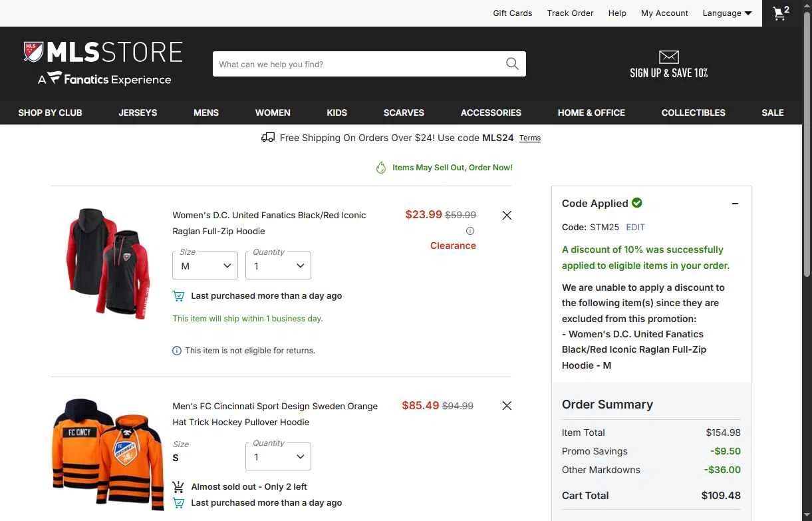Click the Item Total $154.98 value
Image resolution: width=812 pixels, height=521 pixels.
point(724,433)
